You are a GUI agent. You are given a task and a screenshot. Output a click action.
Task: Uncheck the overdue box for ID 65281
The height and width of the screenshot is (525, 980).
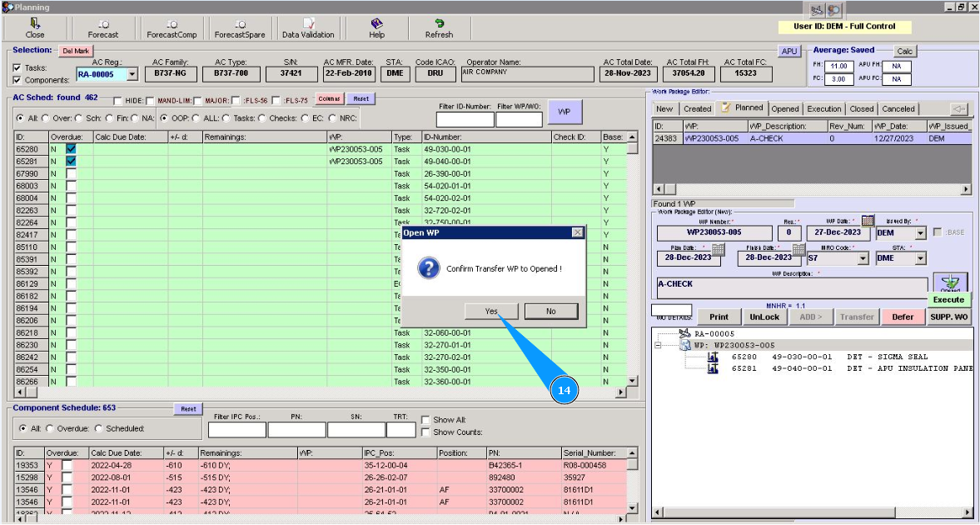point(71,161)
